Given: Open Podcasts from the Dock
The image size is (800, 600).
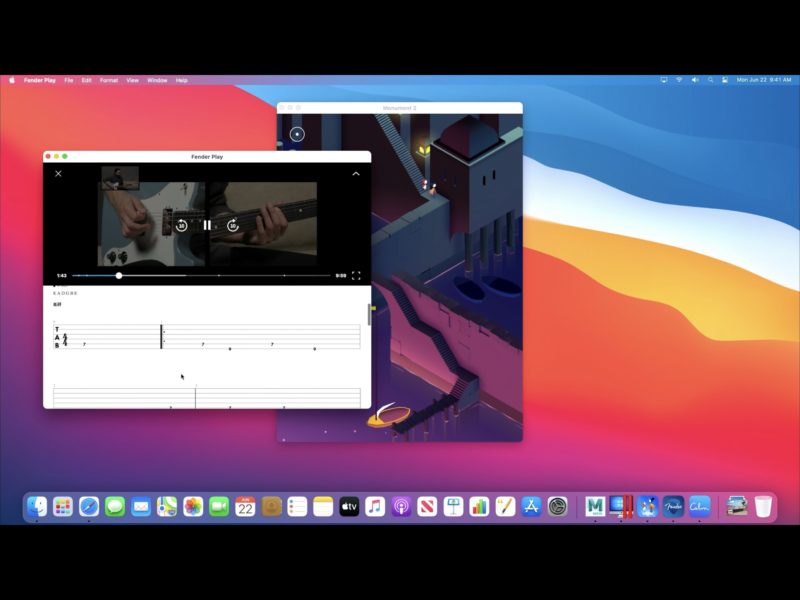Looking at the screenshot, I should [x=401, y=507].
